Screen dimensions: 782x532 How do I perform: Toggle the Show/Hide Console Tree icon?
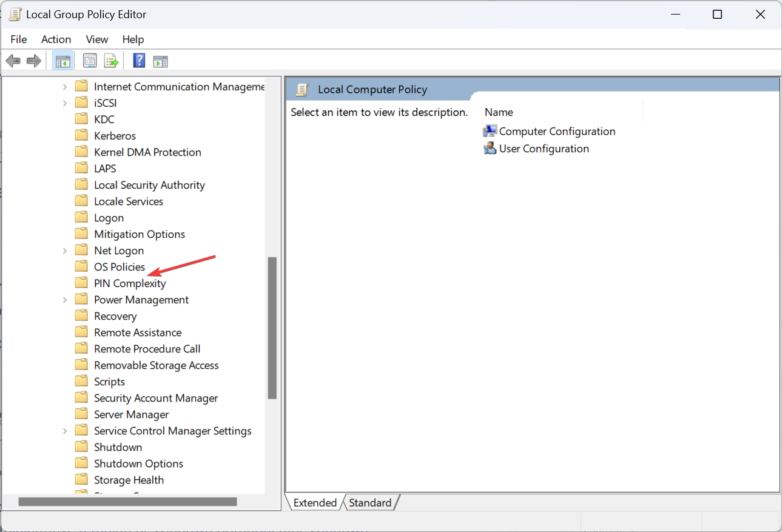click(62, 61)
